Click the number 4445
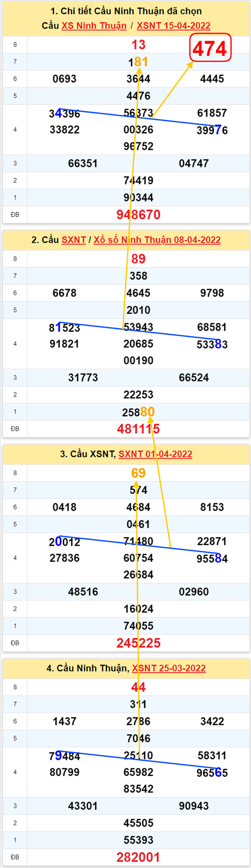The height and width of the screenshot is (868, 251). click(x=212, y=79)
